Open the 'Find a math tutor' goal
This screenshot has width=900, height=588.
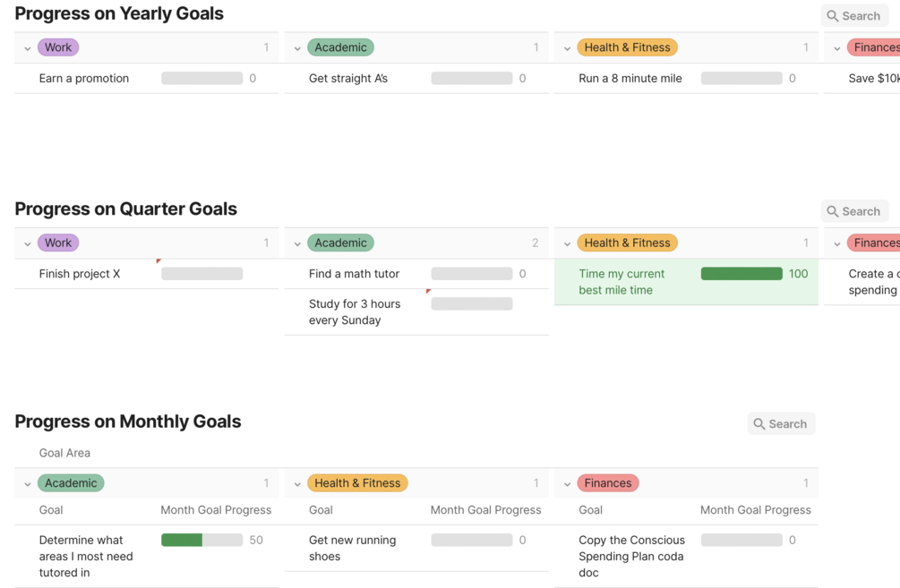tap(354, 274)
